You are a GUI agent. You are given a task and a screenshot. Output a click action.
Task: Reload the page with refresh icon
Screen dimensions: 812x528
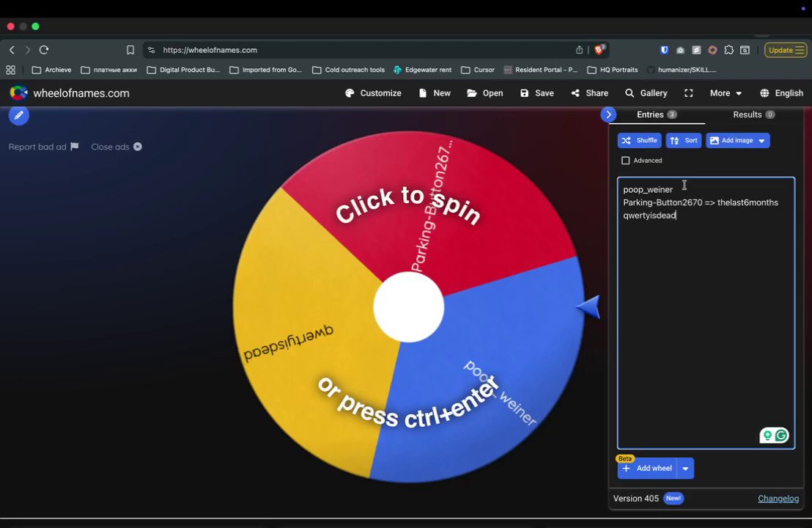44,50
